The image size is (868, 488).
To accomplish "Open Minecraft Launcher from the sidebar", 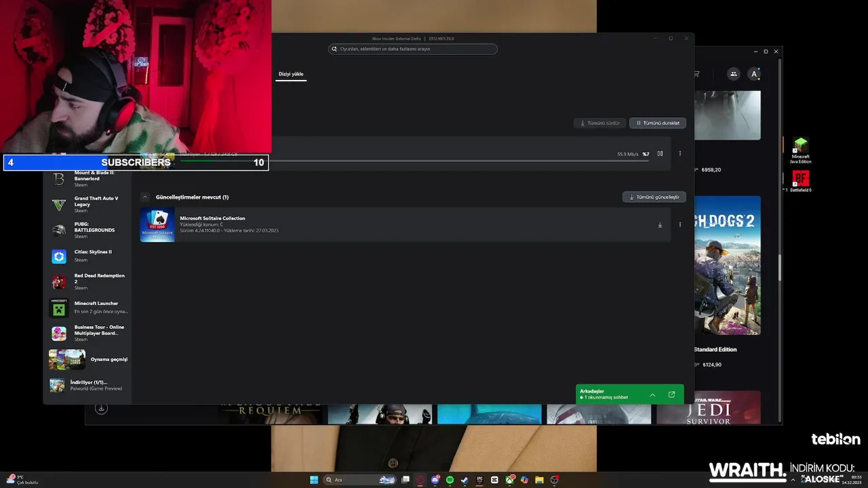I will pyautogui.click(x=90, y=308).
